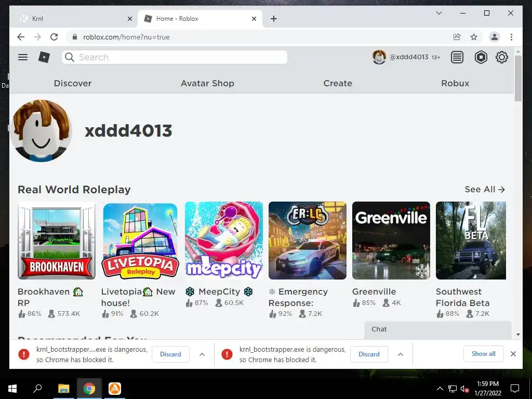This screenshot has width=532, height=399.
Task: Reload the Roblox page
Action: coord(54,37)
